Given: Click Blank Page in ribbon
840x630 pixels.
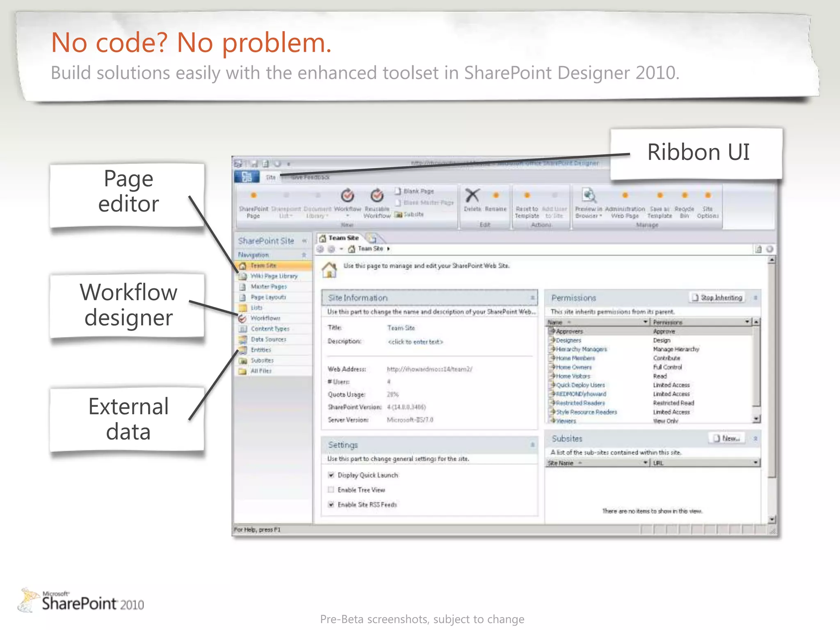Looking at the screenshot, I should tap(414, 191).
